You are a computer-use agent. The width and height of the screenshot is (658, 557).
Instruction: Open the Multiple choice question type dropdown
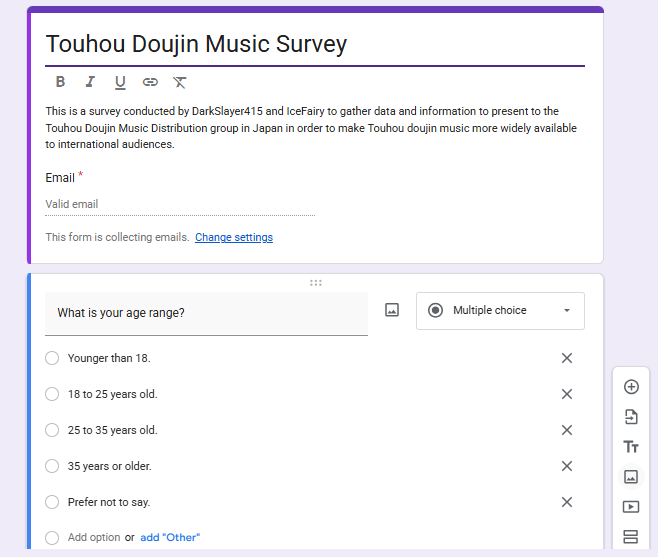500,311
